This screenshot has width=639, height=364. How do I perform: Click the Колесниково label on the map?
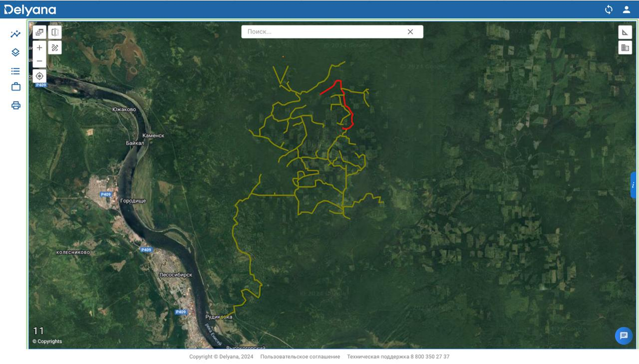click(x=73, y=252)
